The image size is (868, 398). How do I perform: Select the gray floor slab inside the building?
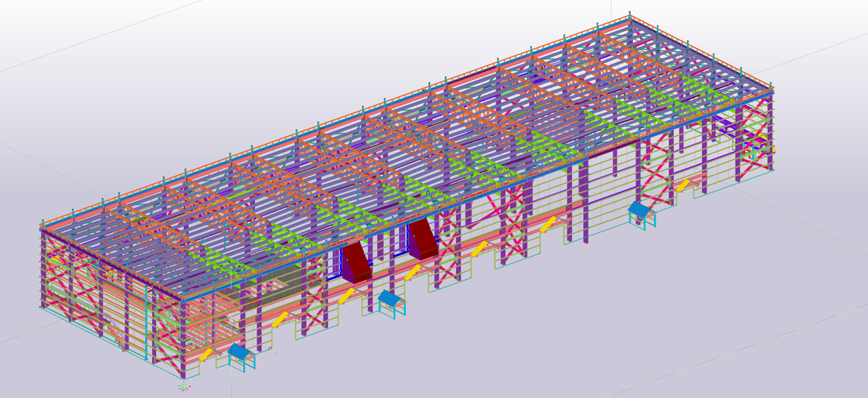click(x=268, y=281)
